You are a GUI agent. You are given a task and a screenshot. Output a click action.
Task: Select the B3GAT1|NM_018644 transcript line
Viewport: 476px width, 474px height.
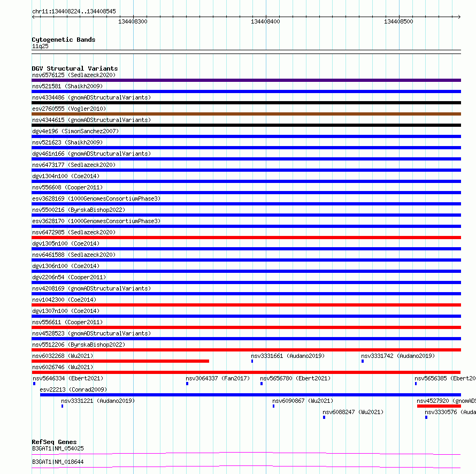click(246, 467)
